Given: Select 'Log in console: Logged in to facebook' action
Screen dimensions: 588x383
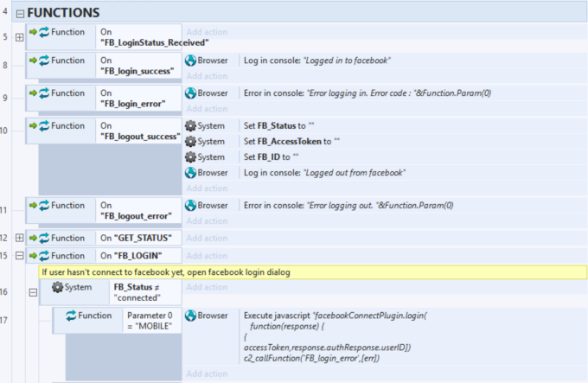Looking at the screenshot, I should (x=316, y=61).
